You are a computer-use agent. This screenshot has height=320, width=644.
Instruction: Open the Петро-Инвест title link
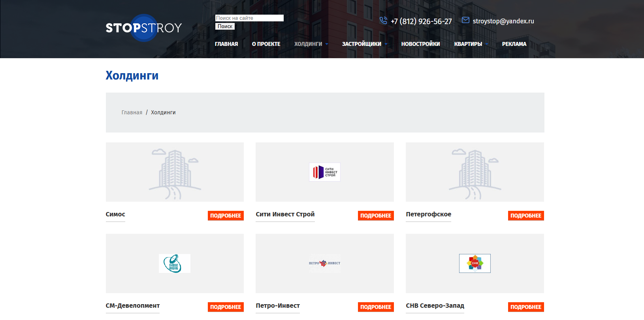coord(278,306)
